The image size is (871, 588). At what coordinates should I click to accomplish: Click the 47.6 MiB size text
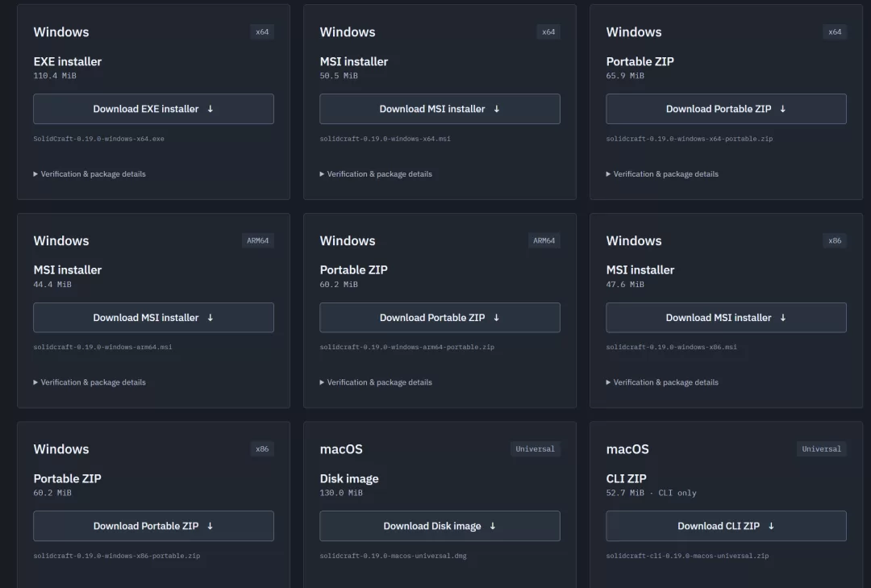pos(626,285)
